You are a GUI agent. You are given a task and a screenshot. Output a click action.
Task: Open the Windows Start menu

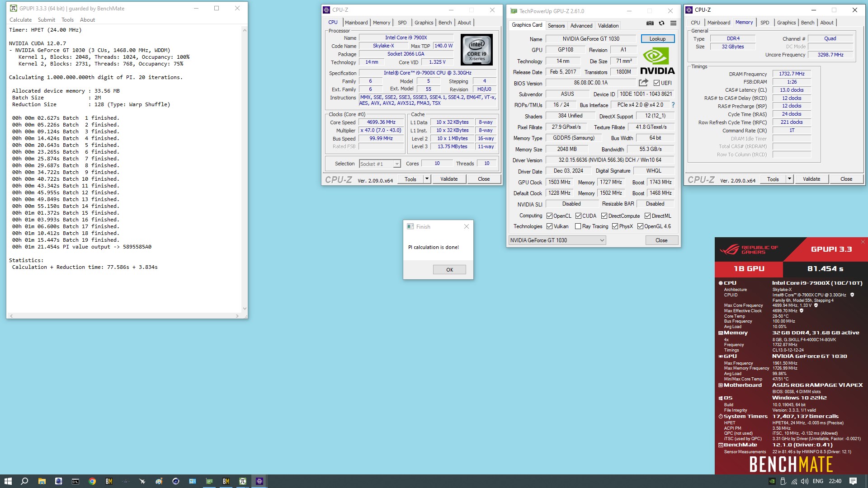coord(8,481)
